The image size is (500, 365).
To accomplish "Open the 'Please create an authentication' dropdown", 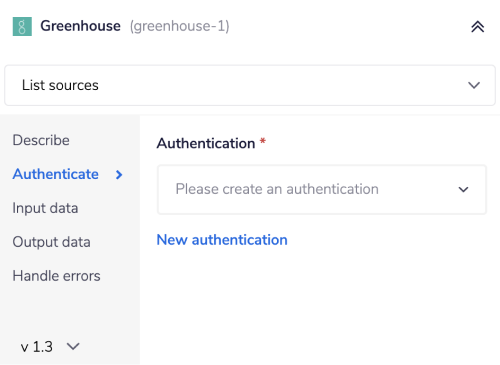I will pos(322,189).
